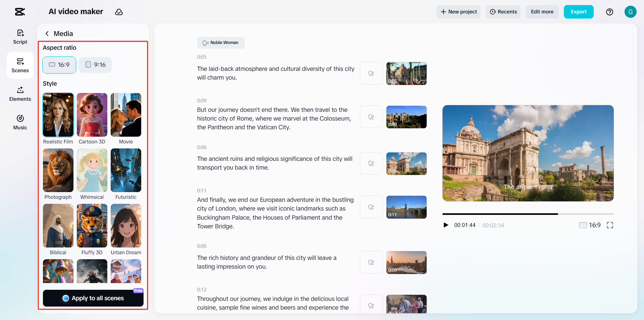
Task: Select the 16:9 aspect ratio option
Action: coord(59,65)
